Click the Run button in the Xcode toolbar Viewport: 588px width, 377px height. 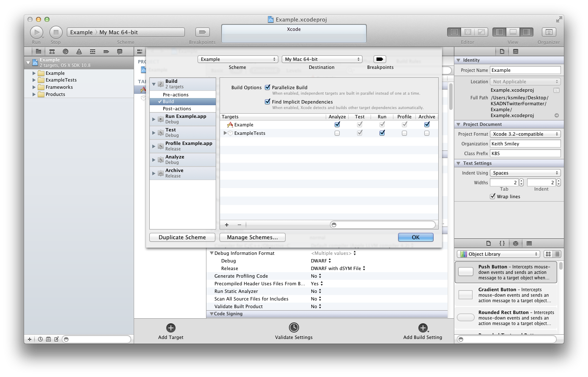point(36,32)
